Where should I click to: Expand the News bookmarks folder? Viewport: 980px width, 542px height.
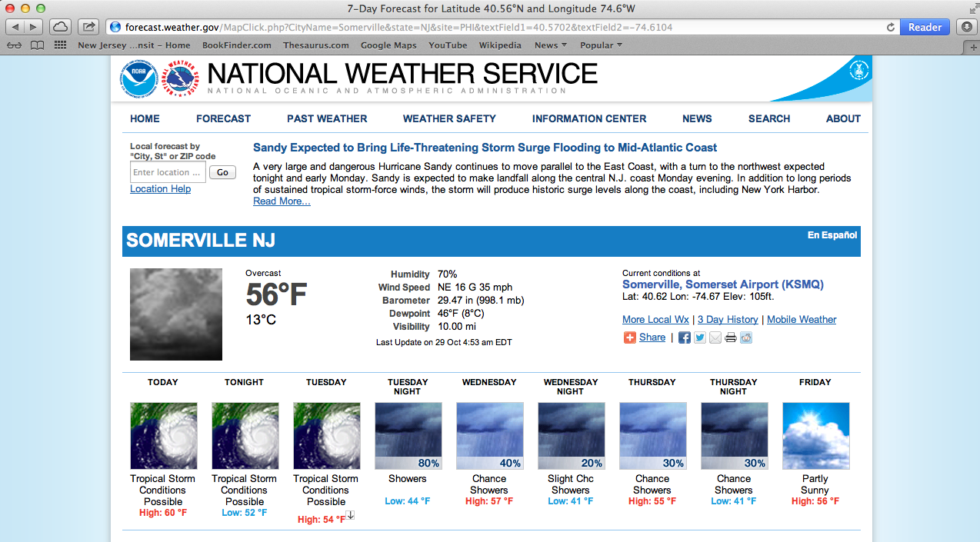[x=551, y=45]
